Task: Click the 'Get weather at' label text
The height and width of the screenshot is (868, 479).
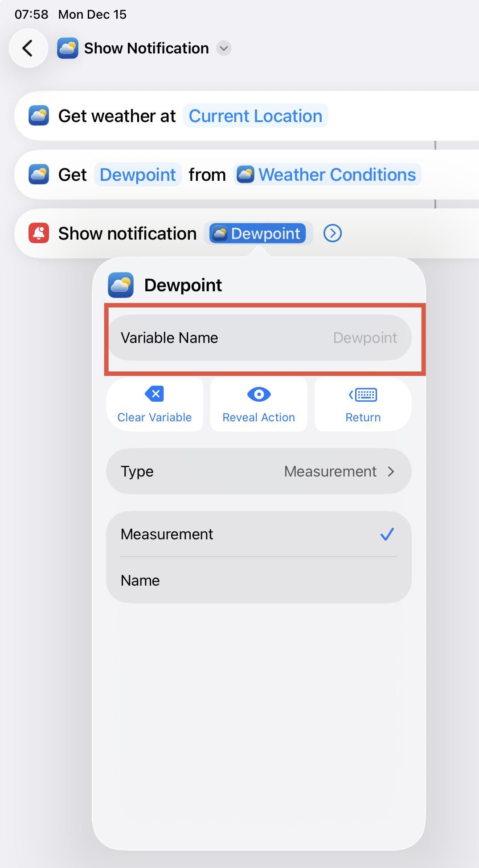Action: (x=117, y=116)
